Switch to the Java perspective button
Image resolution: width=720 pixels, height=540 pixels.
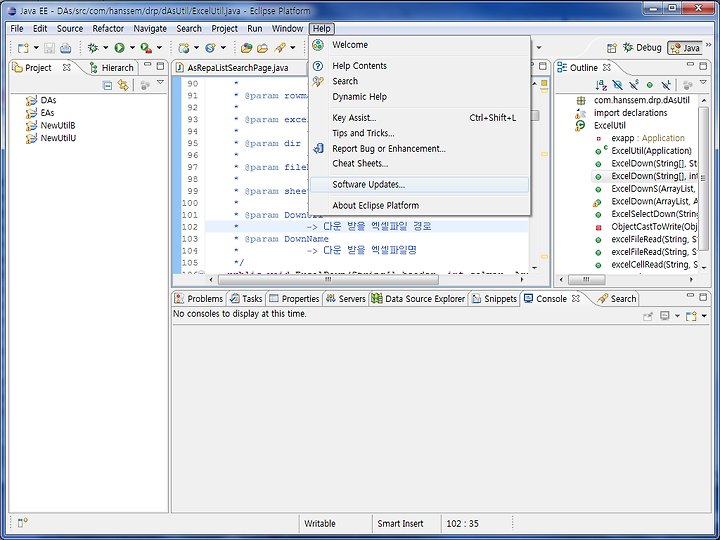pyautogui.click(x=685, y=48)
